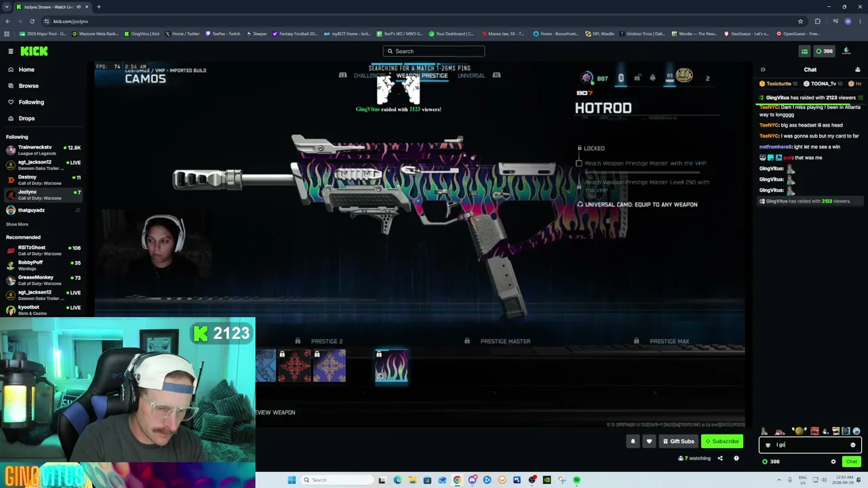868x488 pixels.
Task: Open the profile avatar menu
Action: (846, 51)
